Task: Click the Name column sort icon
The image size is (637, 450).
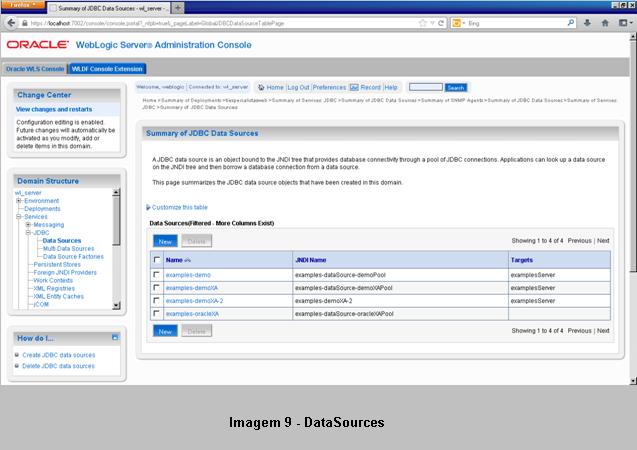Action: click(x=187, y=260)
